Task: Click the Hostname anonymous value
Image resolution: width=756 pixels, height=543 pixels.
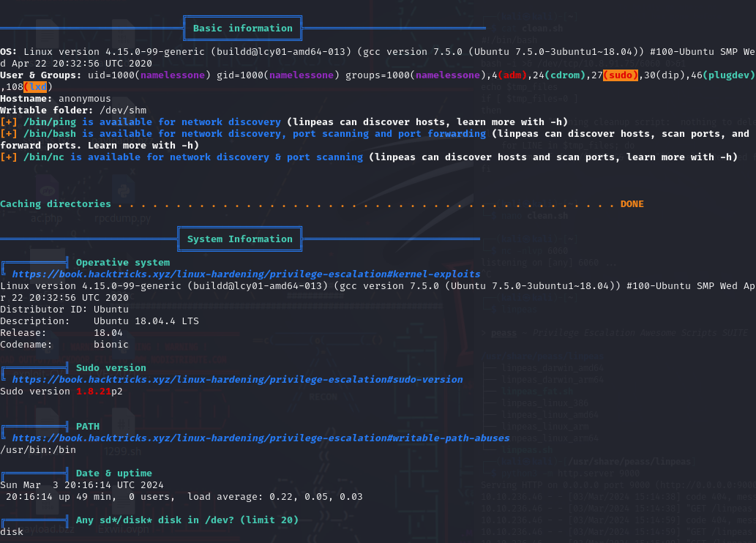Action: click(85, 99)
